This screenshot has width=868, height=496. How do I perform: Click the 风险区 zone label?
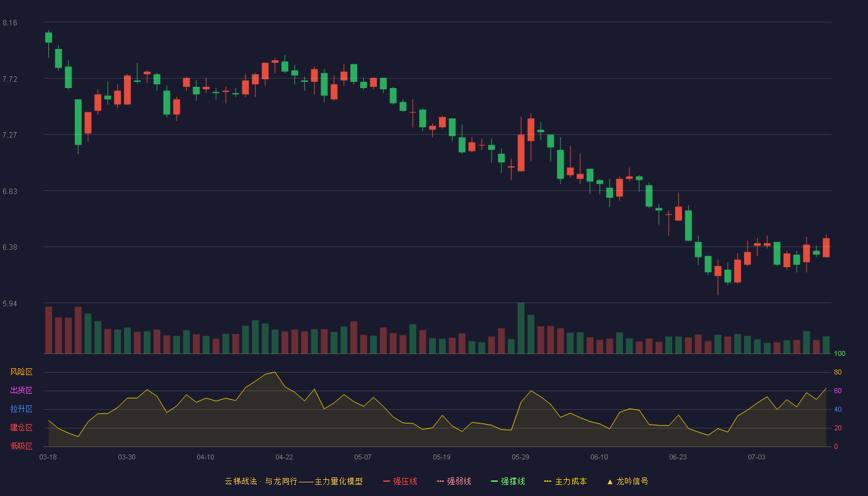pos(21,372)
